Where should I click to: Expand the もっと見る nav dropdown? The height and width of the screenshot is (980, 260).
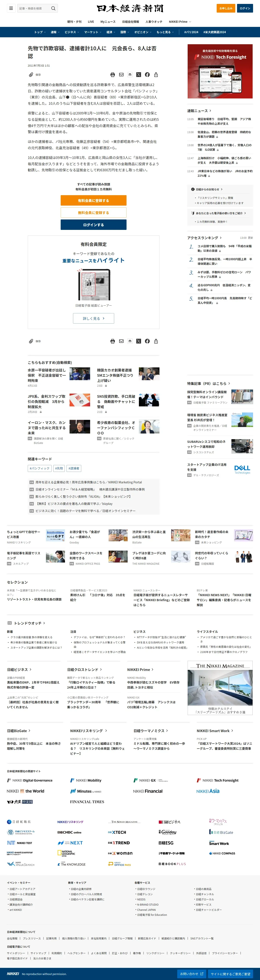tap(165, 32)
